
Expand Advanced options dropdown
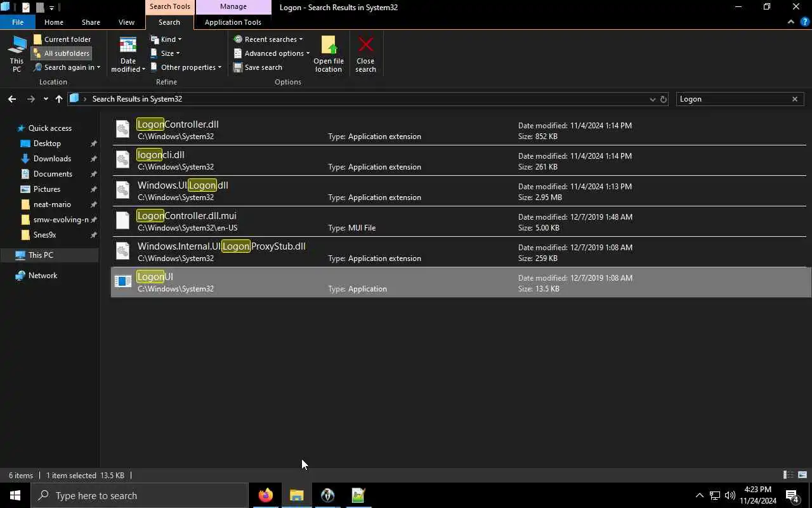coord(272,53)
